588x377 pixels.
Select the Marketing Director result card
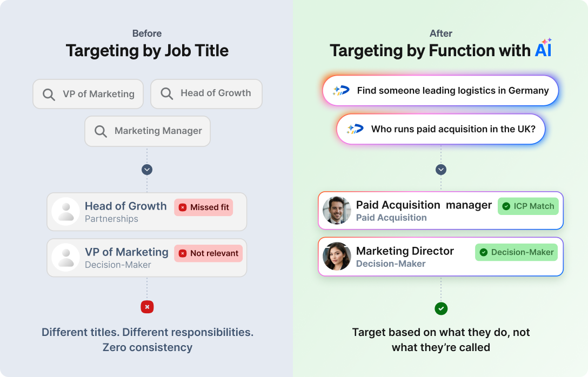440,257
